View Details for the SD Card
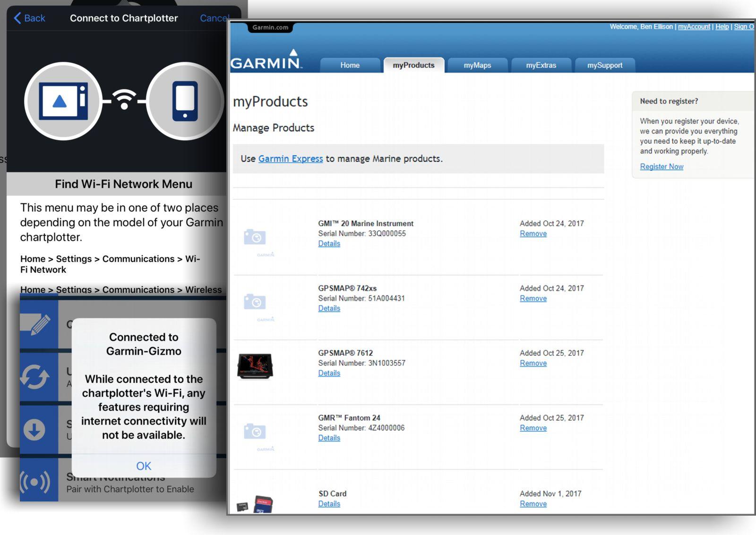756x535 pixels. [329, 504]
